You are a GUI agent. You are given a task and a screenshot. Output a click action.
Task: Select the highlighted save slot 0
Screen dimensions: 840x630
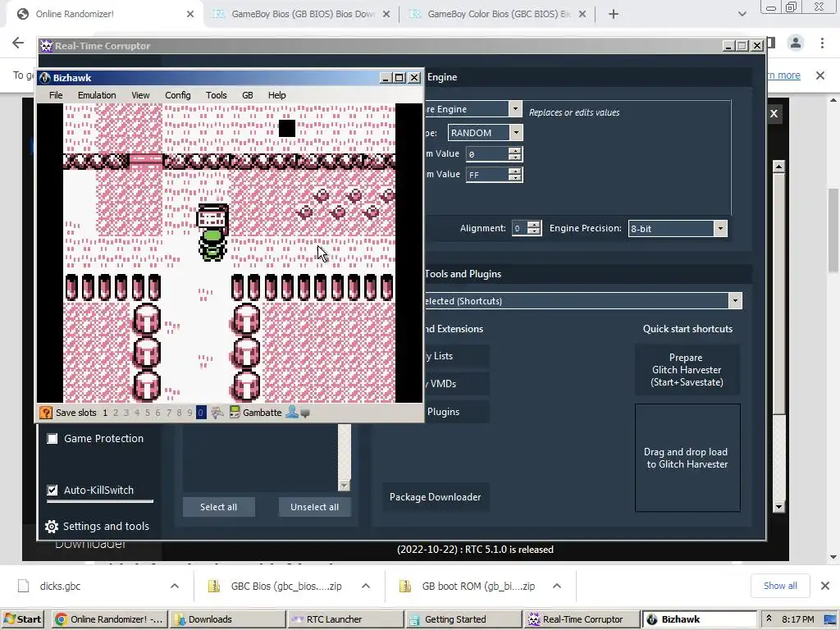pos(201,413)
